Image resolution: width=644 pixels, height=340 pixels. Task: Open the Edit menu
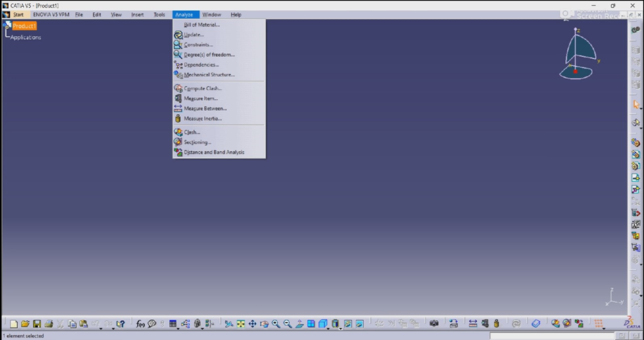pyautogui.click(x=97, y=14)
